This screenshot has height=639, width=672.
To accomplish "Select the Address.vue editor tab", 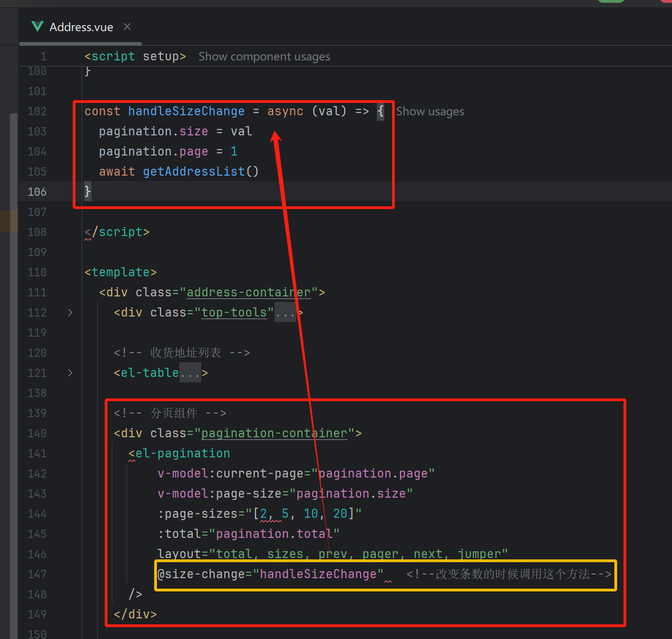I will 81,27.
